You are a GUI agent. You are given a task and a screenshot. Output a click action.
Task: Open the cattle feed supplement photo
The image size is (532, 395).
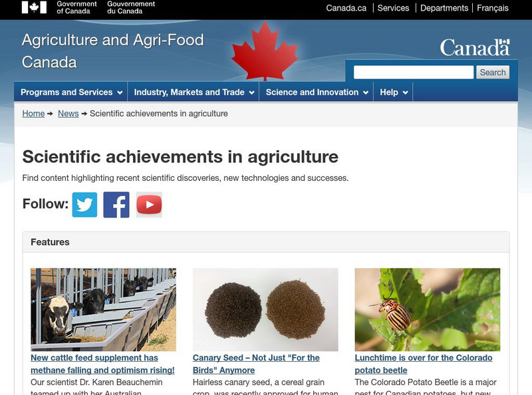click(x=103, y=309)
